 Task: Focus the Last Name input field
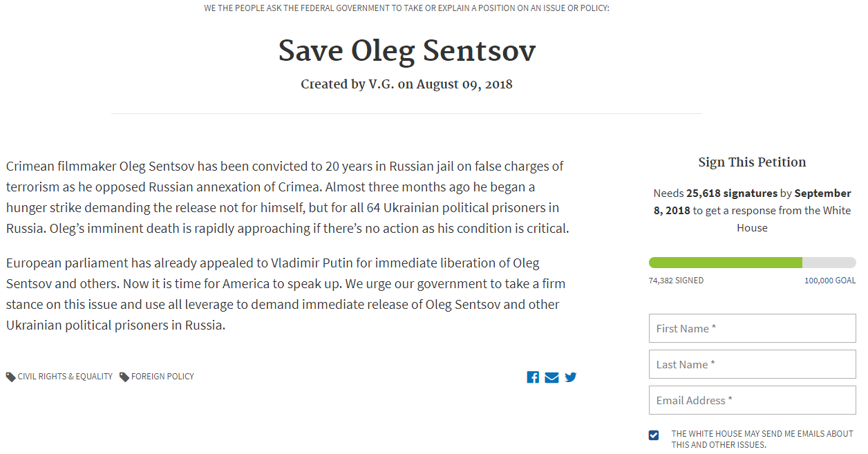[752, 364]
